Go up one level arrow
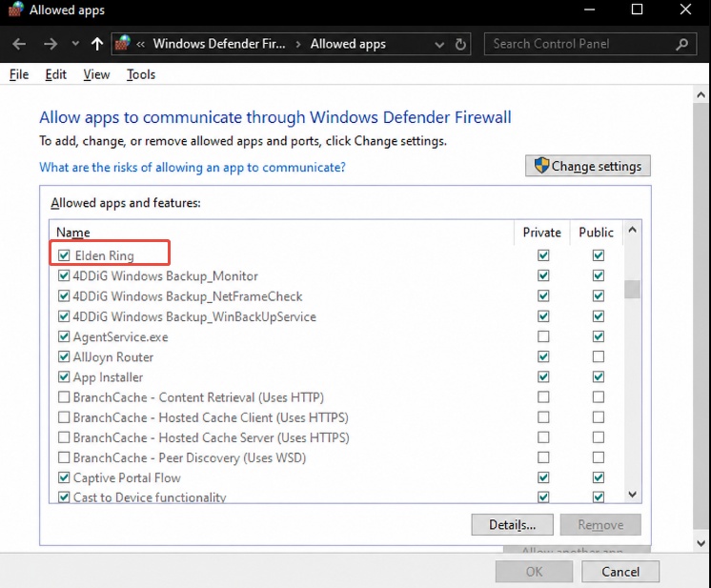Viewport: 711px width, 588px height. (x=97, y=44)
